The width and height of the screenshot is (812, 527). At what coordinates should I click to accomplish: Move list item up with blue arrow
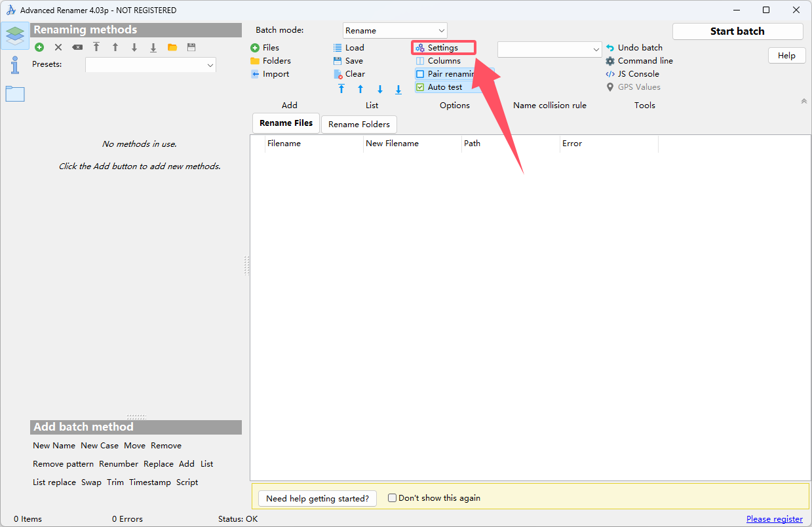tap(360, 89)
